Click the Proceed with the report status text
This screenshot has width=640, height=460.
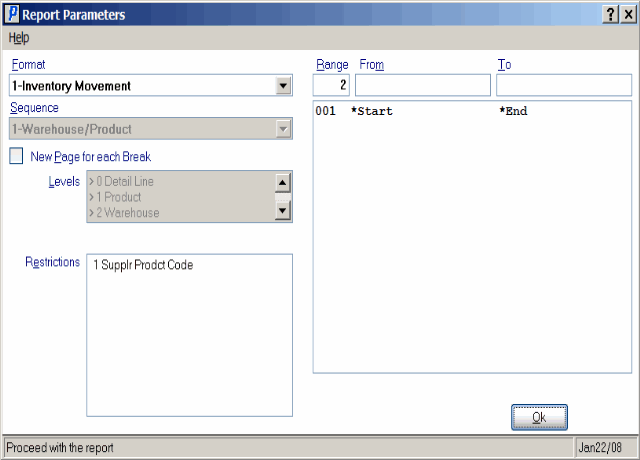click(60, 448)
